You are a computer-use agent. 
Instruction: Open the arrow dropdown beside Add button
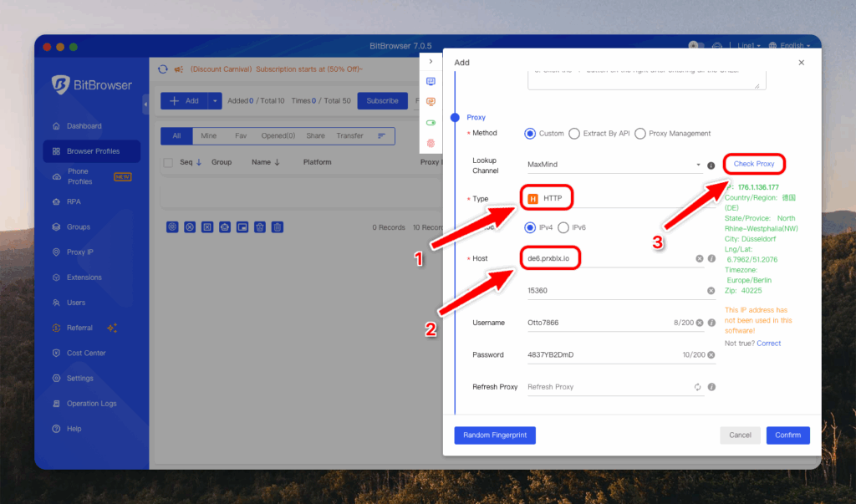[215, 101]
